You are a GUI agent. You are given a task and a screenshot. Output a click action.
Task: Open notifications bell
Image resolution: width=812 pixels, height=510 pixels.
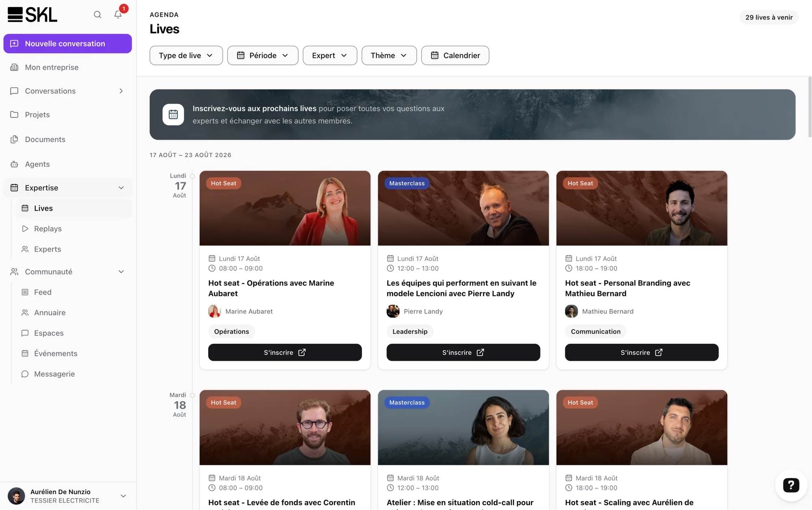coord(118,15)
